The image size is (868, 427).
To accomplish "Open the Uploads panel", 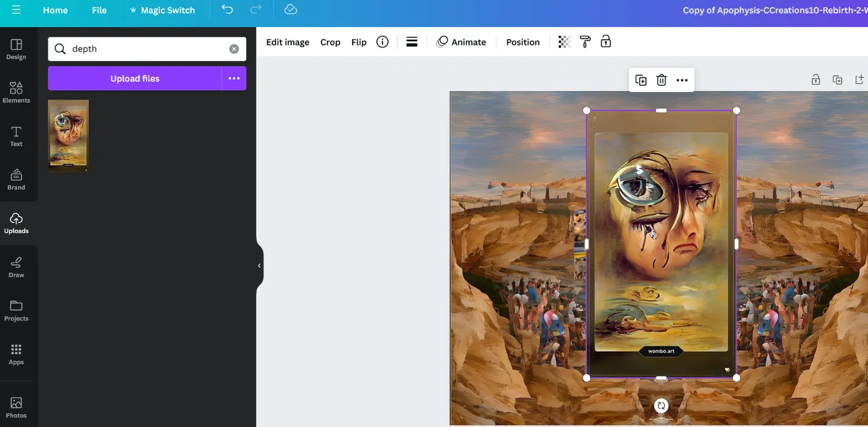I will [16, 223].
